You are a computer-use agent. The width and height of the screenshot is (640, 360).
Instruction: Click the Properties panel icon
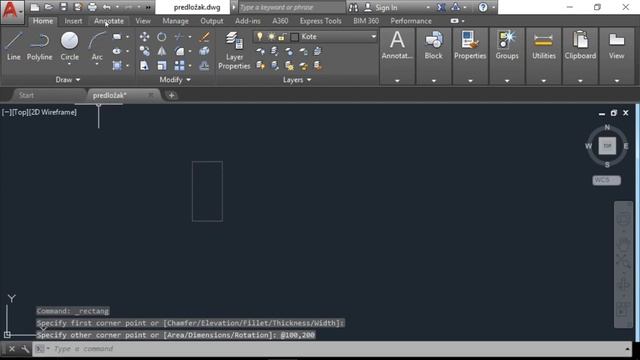point(470,41)
